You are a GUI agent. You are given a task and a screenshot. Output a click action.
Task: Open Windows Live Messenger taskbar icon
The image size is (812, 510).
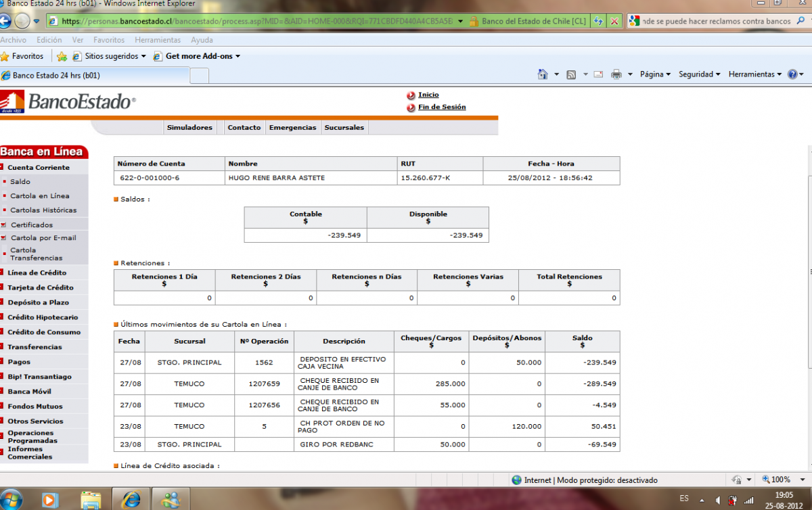171,501
